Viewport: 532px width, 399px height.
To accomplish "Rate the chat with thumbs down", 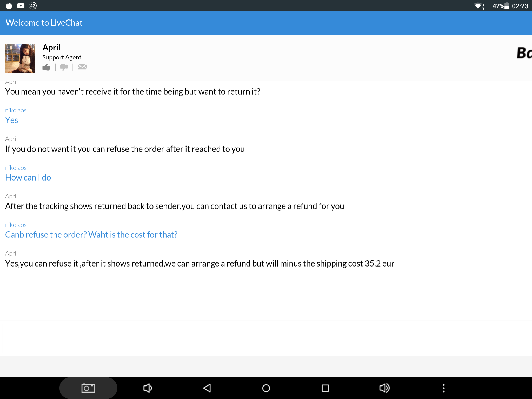I will pos(64,67).
